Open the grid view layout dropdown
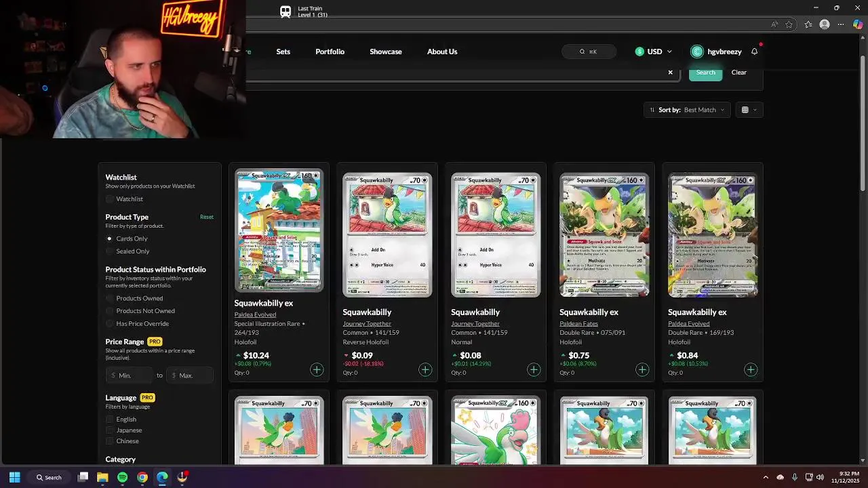Screen dimensions: 868x488 point(749,110)
